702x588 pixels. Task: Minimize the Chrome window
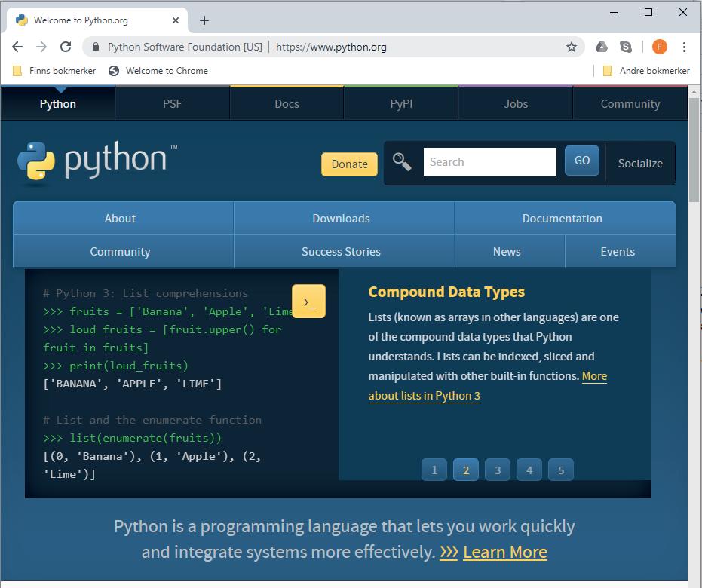tap(614, 13)
